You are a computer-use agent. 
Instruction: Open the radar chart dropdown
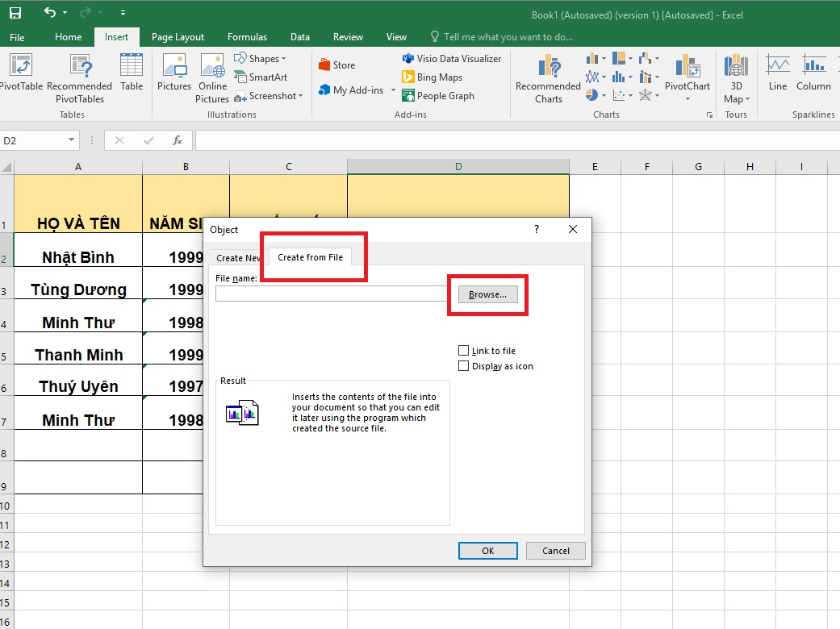(x=657, y=96)
